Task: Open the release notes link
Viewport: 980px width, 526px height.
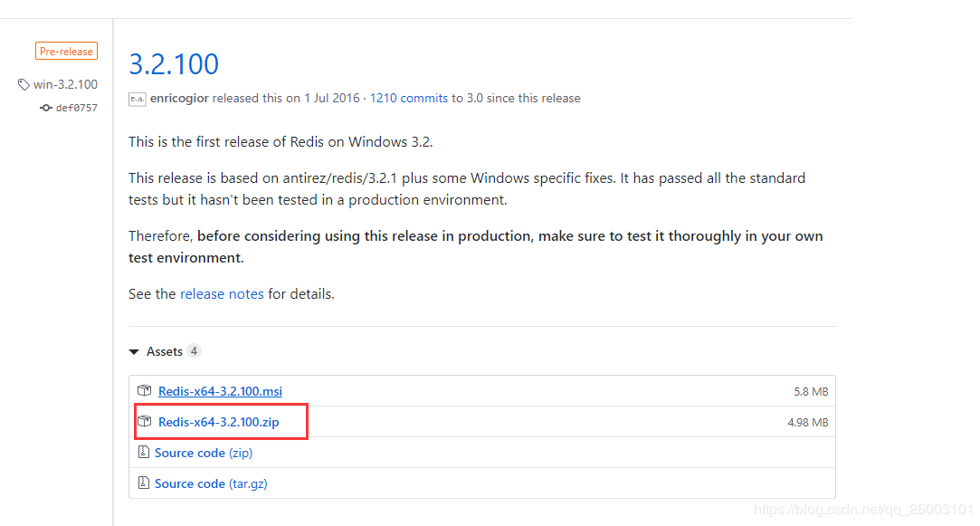Action: 222,293
